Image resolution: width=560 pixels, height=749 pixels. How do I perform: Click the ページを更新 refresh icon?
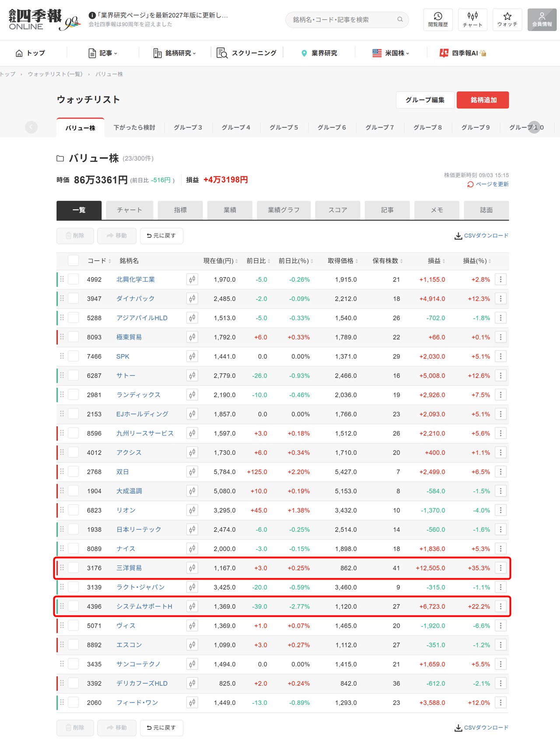tap(470, 184)
